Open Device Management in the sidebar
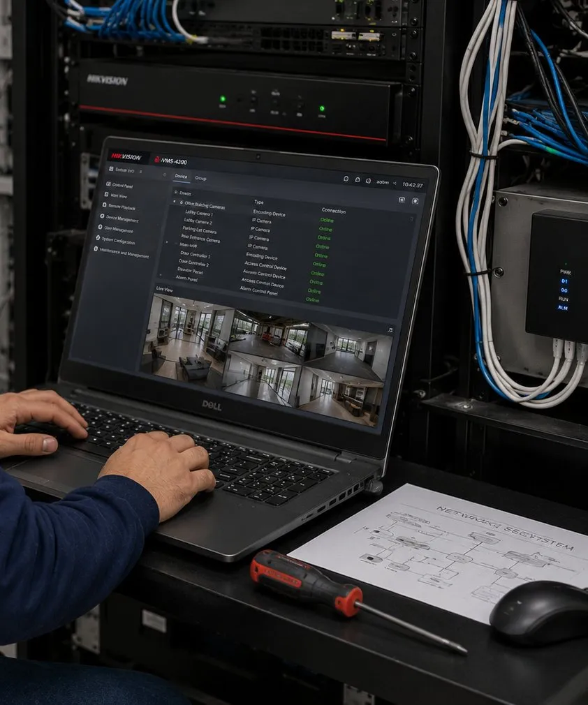 click(119, 218)
